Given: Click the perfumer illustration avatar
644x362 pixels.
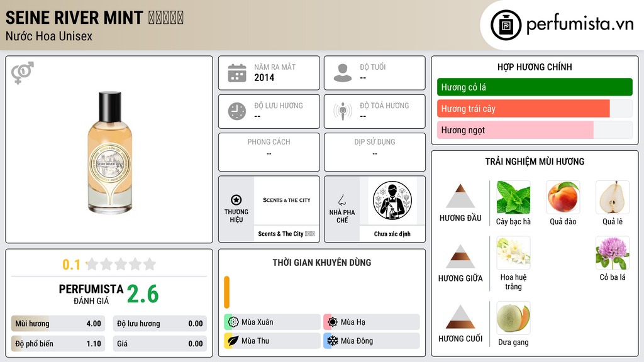Looking at the screenshot, I should click(392, 200).
